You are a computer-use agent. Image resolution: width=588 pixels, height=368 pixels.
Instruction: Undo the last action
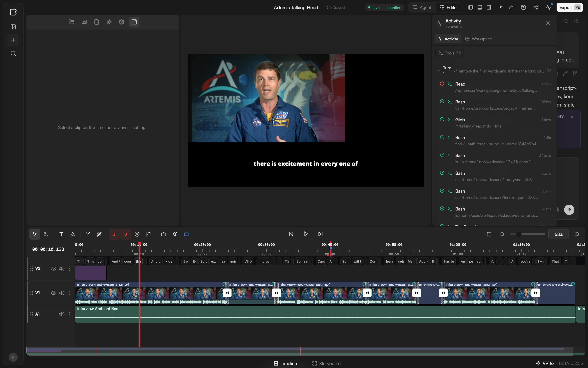point(501,7)
